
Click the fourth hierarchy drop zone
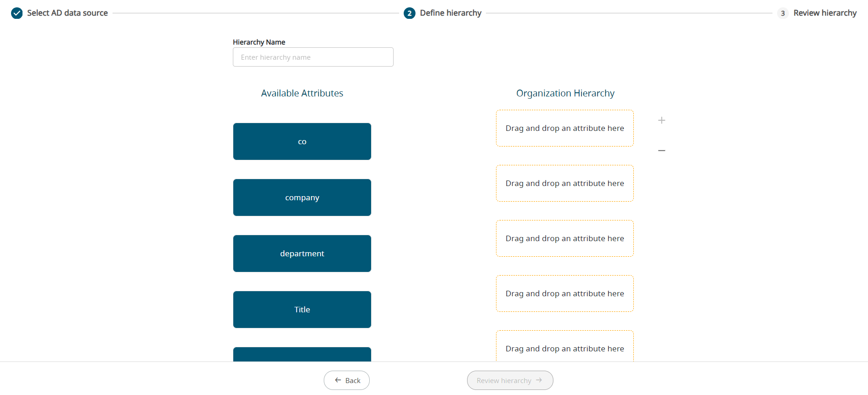564,293
